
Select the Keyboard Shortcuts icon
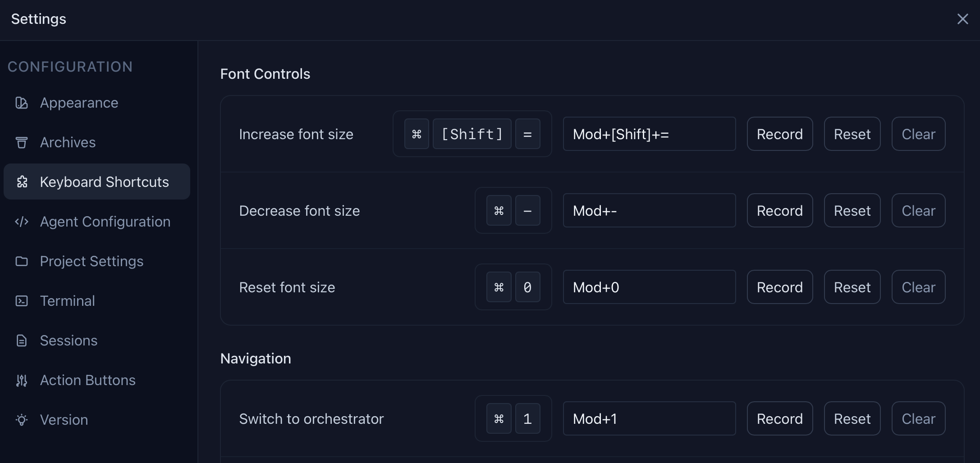point(21,182)
